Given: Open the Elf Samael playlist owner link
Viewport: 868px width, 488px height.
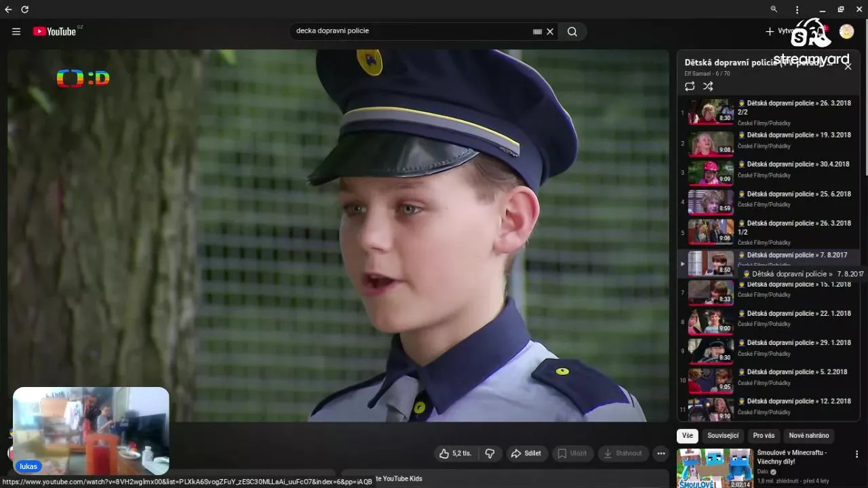Looking at the screenshot, I should 698,73.
